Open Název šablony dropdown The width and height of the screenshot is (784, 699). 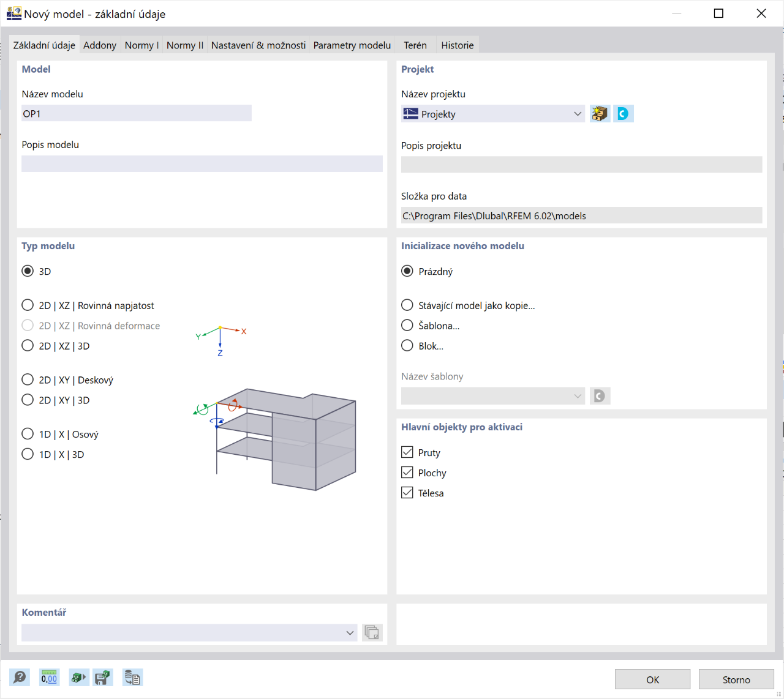(x=493, y=396)
